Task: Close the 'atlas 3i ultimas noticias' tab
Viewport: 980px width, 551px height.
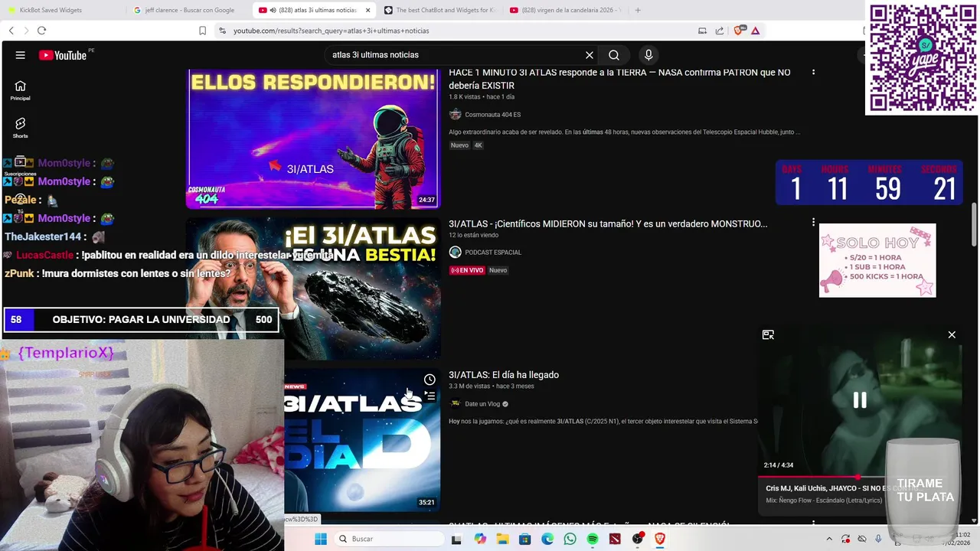Action: (367, 10)
